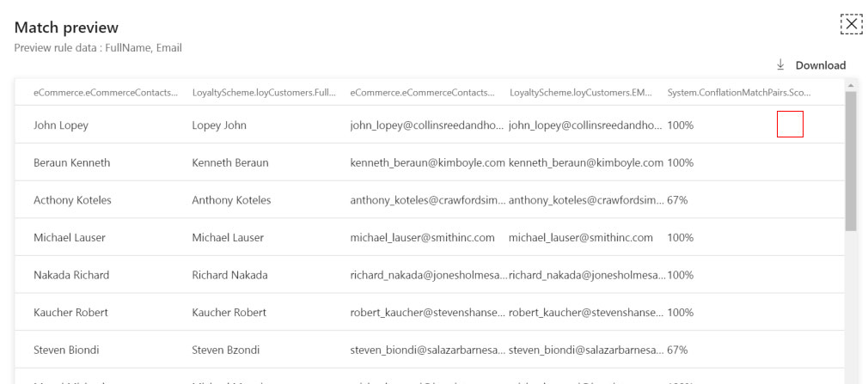Screen dimensions: 868x384
Task: Select the first eCommerce.eCommerceContacts column header
Action: click(106, 92)
